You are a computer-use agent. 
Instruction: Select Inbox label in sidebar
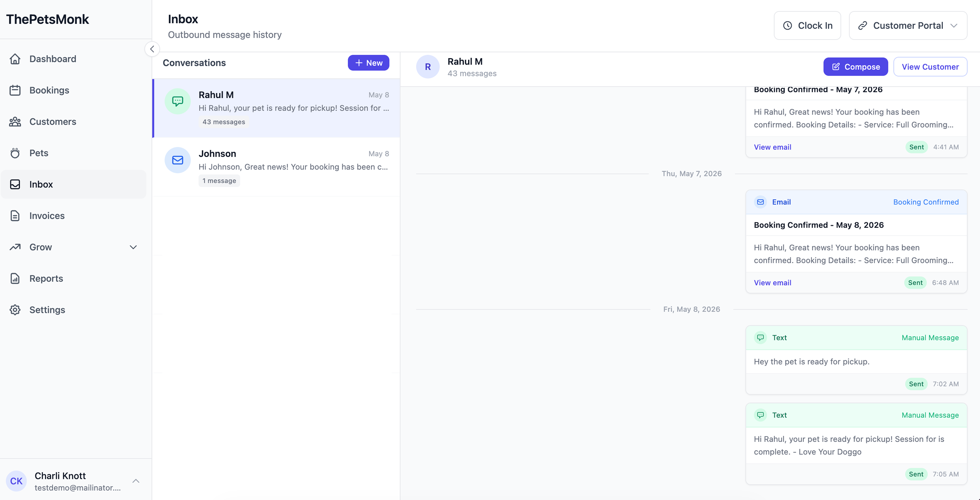click(x=41, y=184)
